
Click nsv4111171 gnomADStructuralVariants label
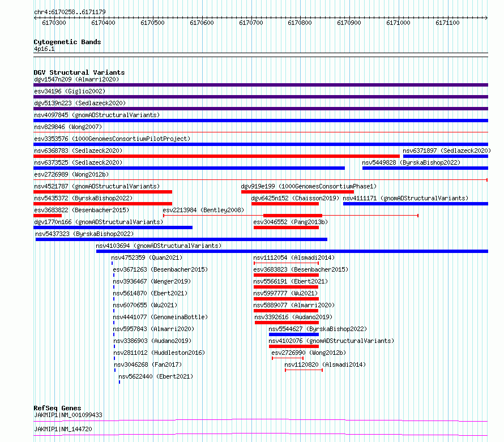click(405, 198)
